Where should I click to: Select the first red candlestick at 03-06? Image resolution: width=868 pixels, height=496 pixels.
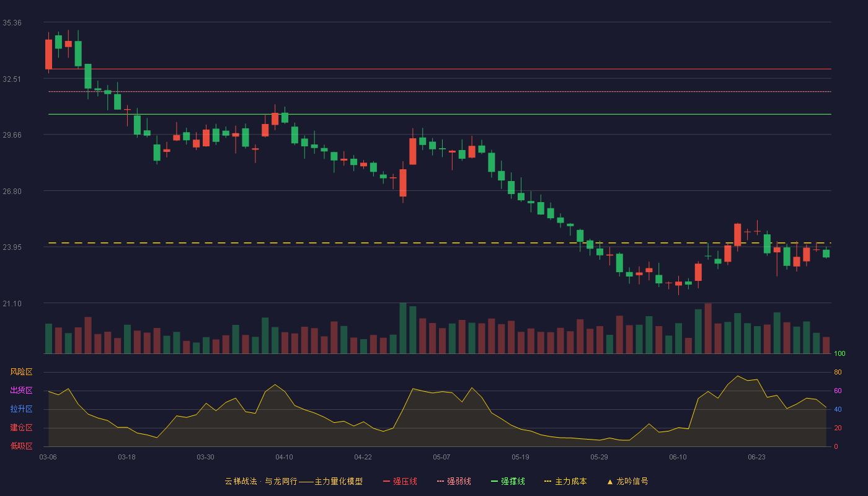coord(48,54)
